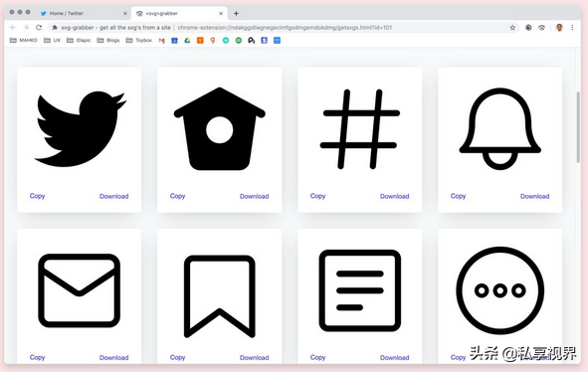Click the birdhouse home SVG image
This screenshot has height=372, width=588.
click(220, 128)
